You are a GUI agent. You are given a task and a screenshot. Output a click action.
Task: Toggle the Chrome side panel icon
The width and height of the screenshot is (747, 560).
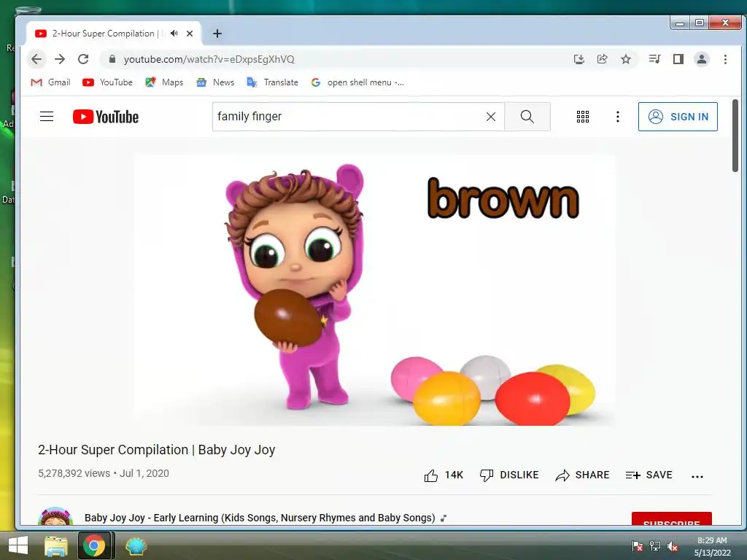coord(678,59)
